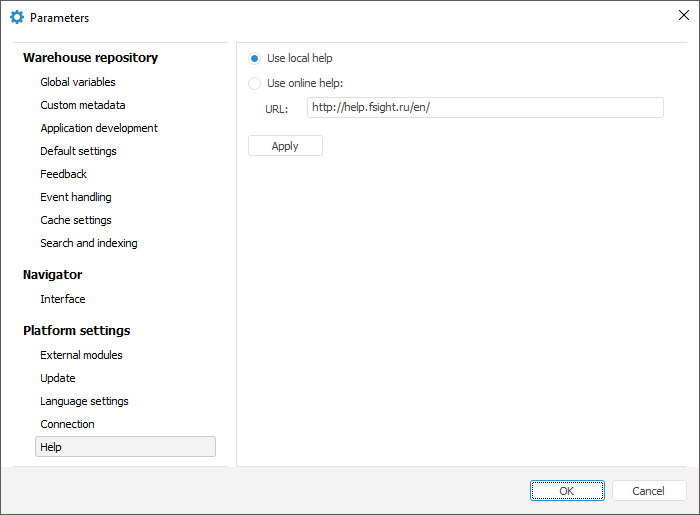The image size is (700, 515).
Task: Select Search and indexing item
Action: tap(89, 243)
